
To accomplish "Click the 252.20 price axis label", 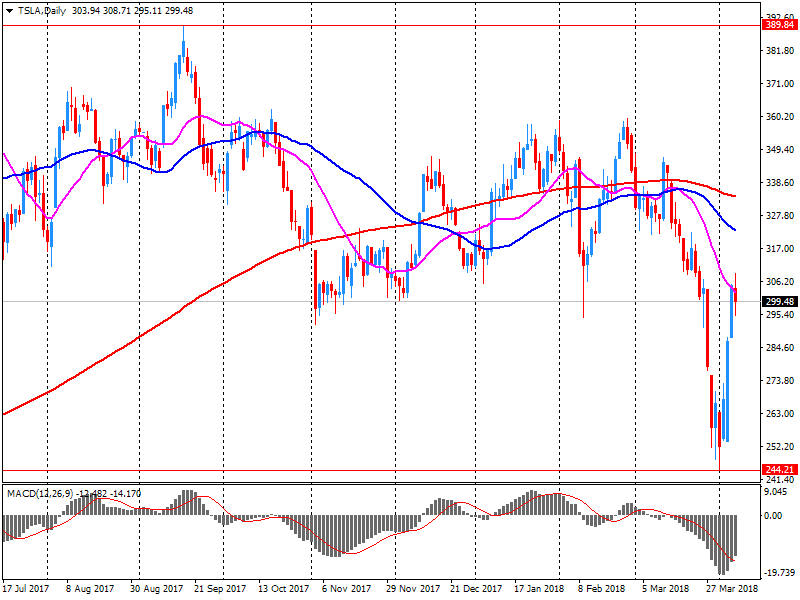I will (x=780, y=446).
